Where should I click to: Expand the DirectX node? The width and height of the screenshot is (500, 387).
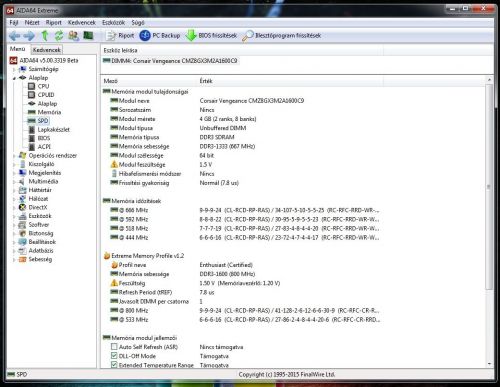(14, 208)
